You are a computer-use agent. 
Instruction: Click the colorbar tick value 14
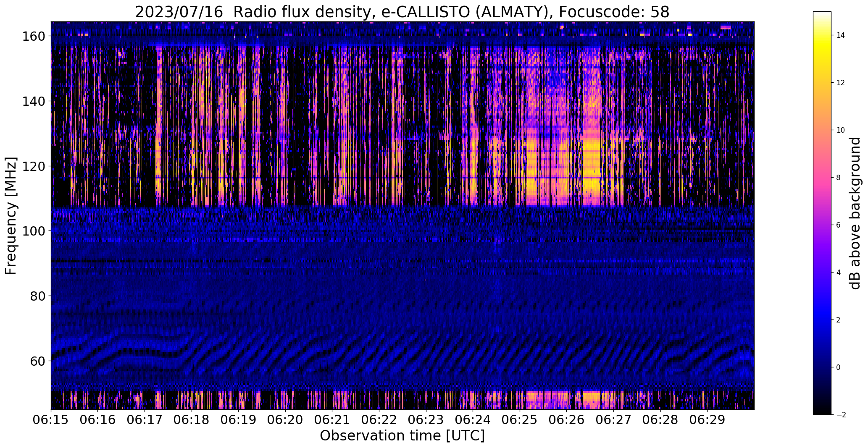click(841, 35)
